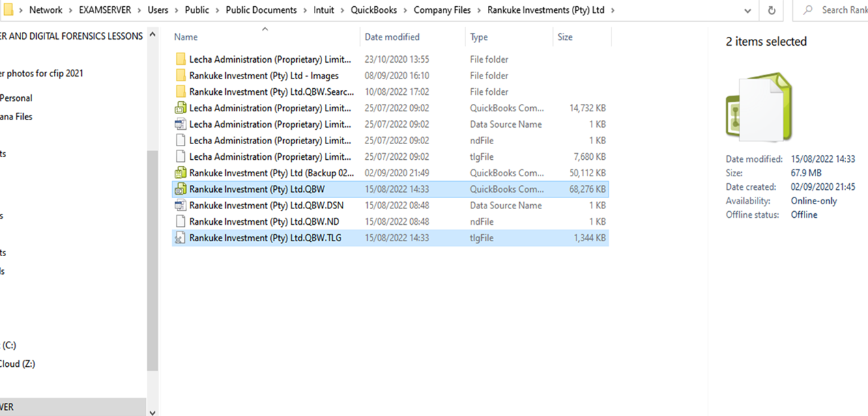Click the refresh icon beside the address bar
The image size is (868, 416).
click(771, 10)
